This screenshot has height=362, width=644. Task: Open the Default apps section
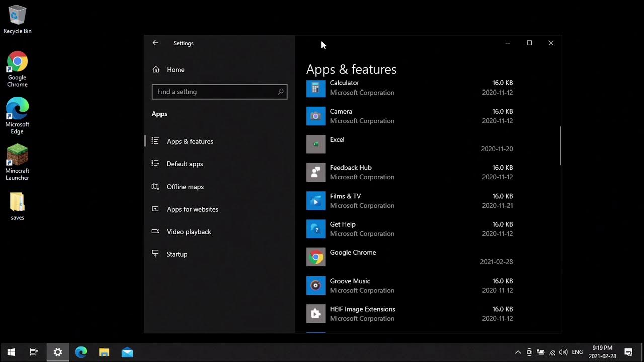point(219,164)
